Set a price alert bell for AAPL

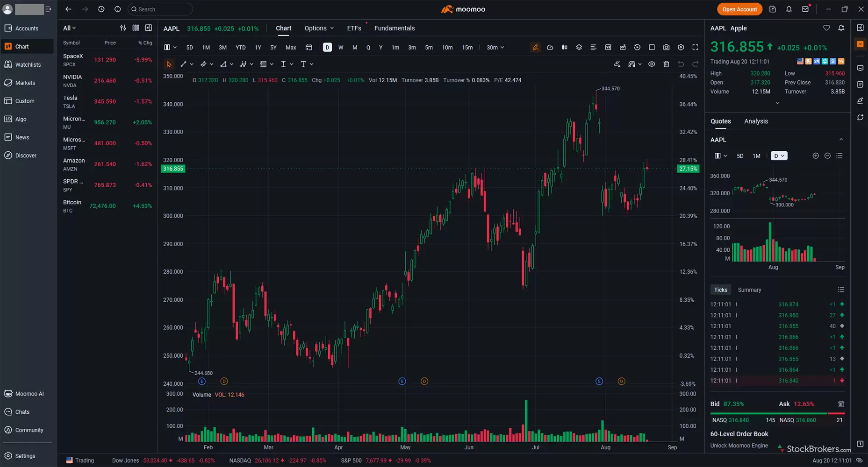point(841,28)
